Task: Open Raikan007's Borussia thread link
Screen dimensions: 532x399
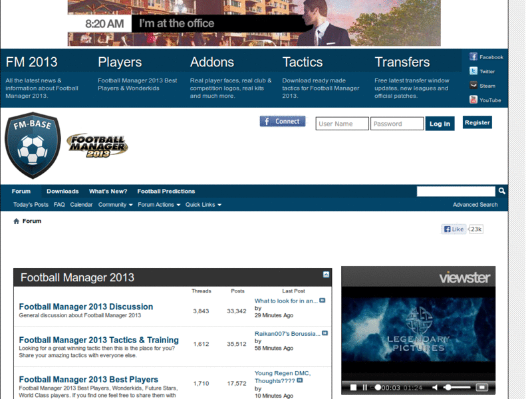Action: pos(287,334)
